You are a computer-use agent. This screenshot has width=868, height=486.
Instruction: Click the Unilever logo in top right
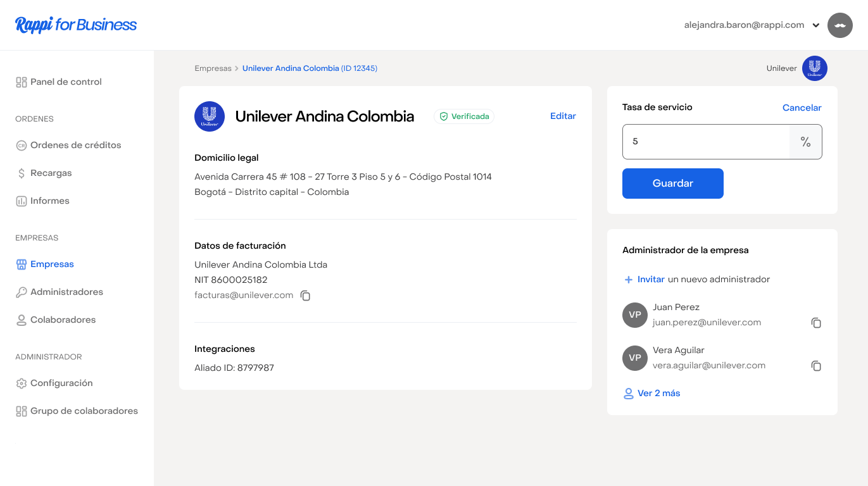(x=814, y=68)
